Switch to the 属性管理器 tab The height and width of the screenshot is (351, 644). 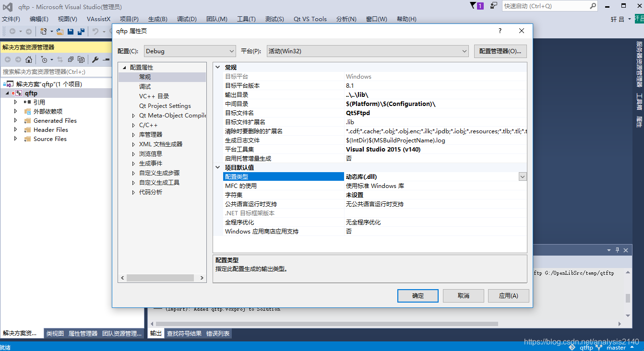[83, 333]
